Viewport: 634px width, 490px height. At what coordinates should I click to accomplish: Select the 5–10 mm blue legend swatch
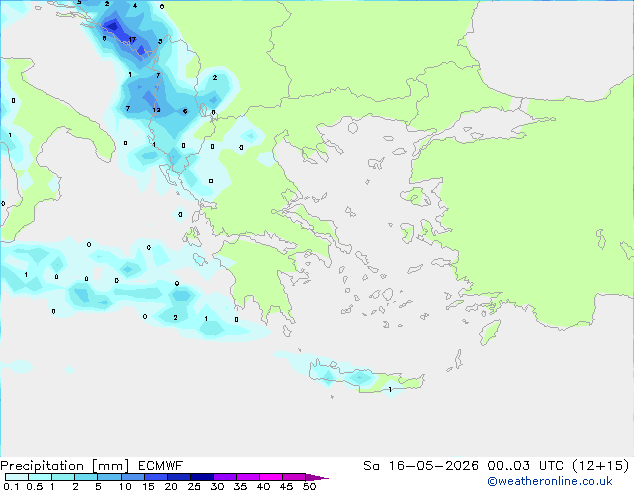109,477
